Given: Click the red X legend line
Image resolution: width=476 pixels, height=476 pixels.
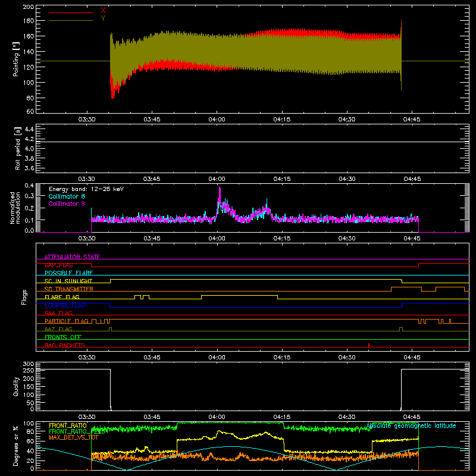Looking at the screenshot, I should coord(71,12).
